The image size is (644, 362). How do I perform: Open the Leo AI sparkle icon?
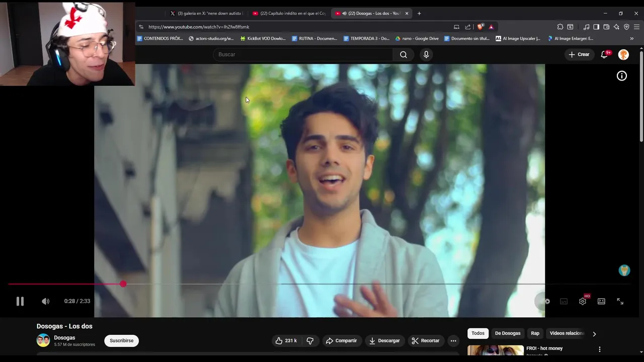pyautogui.click(x=616, y=27)
